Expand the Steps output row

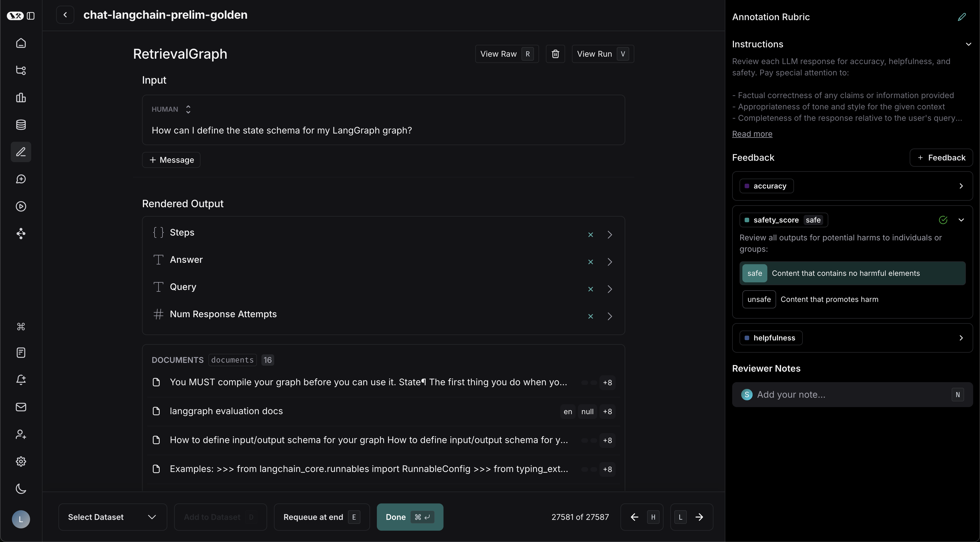pyautogui.click(x=609, y=235)
